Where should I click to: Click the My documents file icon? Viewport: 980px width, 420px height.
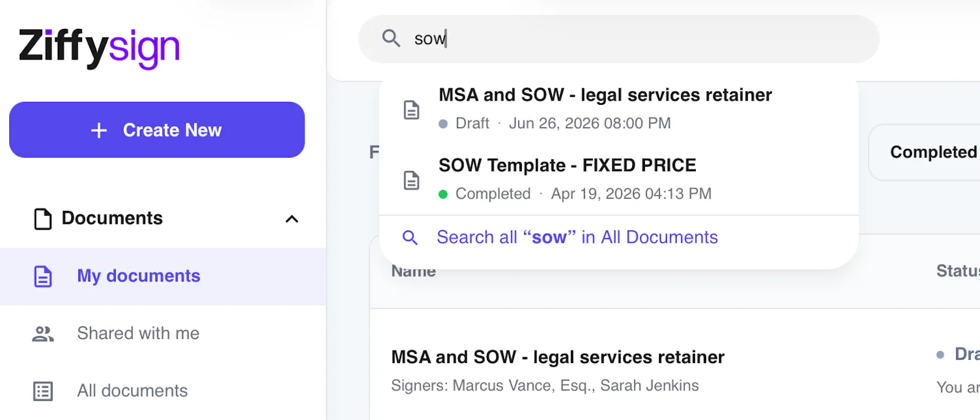click(43, 277)
